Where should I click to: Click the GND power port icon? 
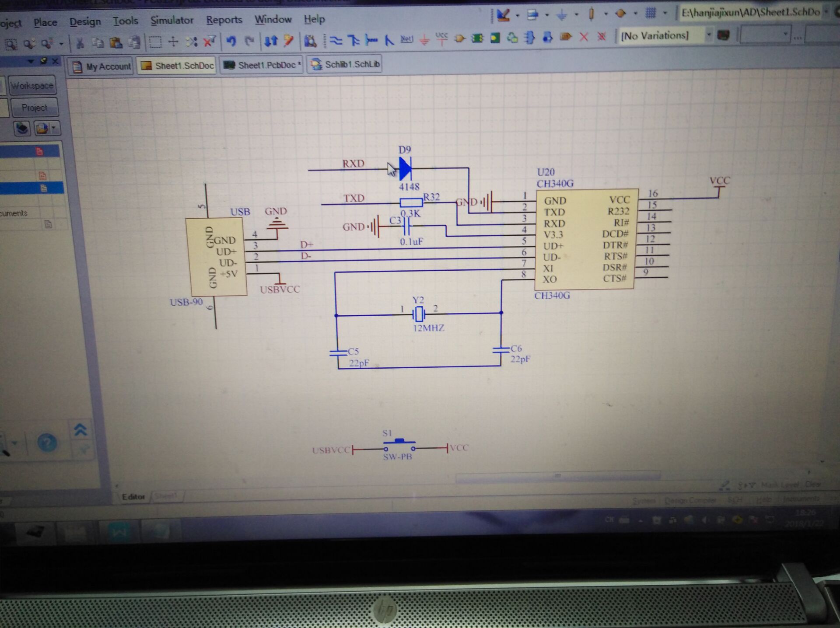coord(424,40)
